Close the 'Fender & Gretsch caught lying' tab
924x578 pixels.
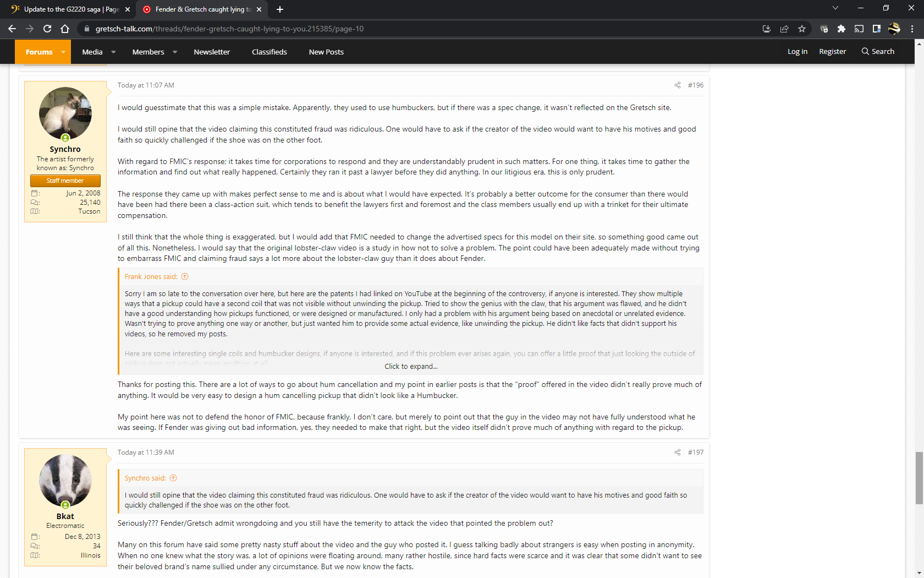click(x=259, y=9)
